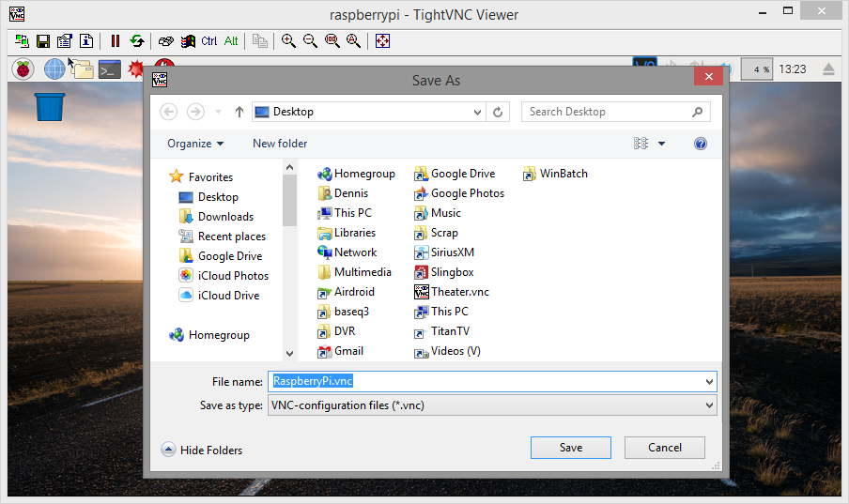Select the Google Photos shortcut
Image resolution: width=849 pixels, height=504 pixels.
(459, 193)
